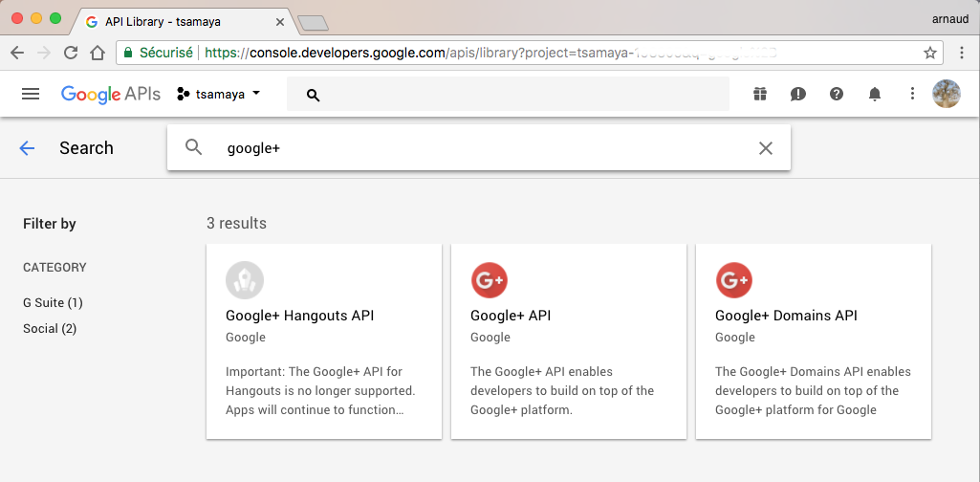The width and height of the screenshot is (980, 482).
Task: Open the help question mark icon
Action: coord(837,94)
